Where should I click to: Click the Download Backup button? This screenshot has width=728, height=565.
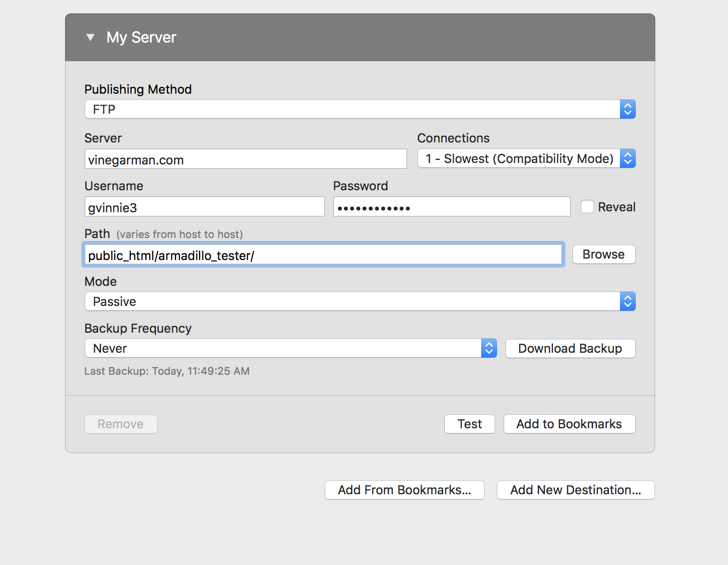pyautogui.click(x=570, y=348)
